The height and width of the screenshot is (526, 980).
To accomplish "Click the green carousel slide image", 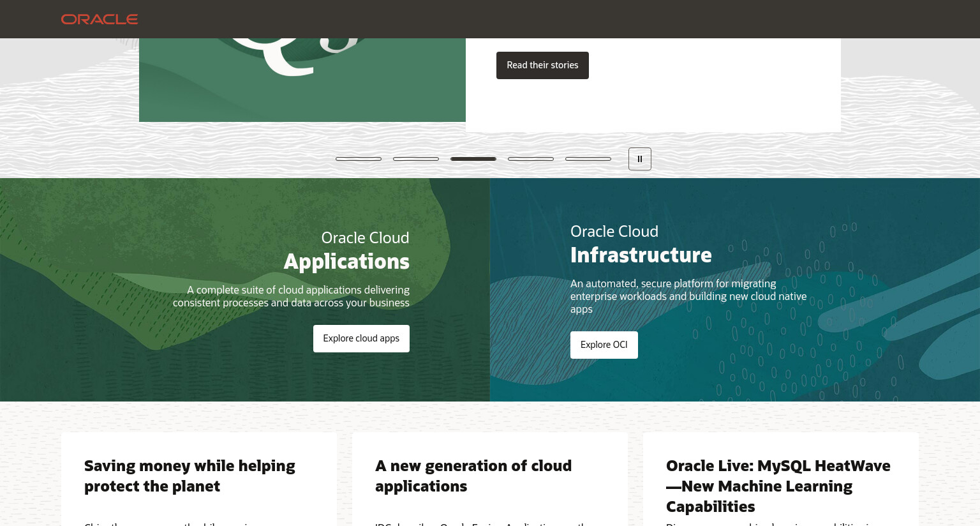I will [x=302, y=80].
